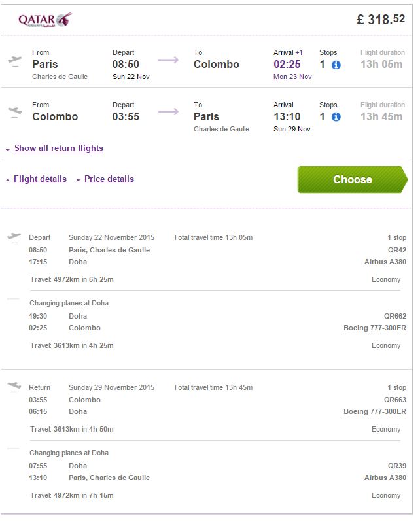
Task: Click plane icon next to Depart details
Action: click(x=14, y=237)
